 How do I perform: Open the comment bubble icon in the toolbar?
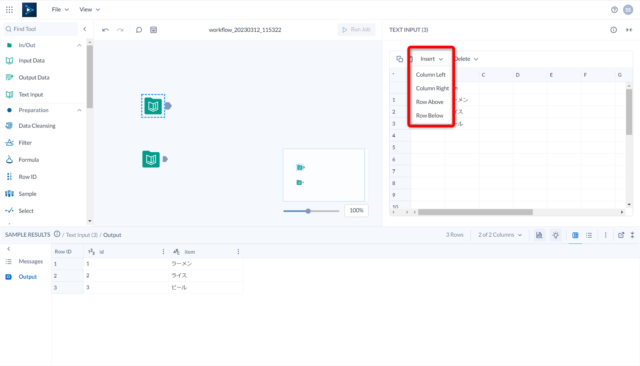[139, 30]
